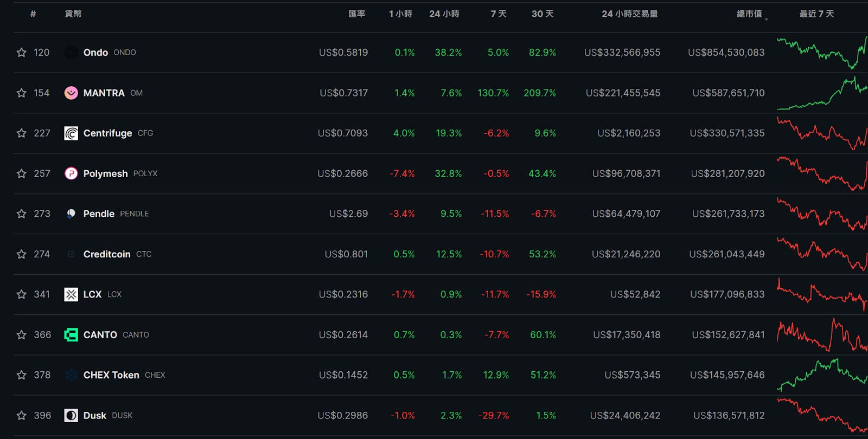This screenshot has width=868, height=439.
Task: Click the green CANTO logo icon
Action: click(71, 334)
